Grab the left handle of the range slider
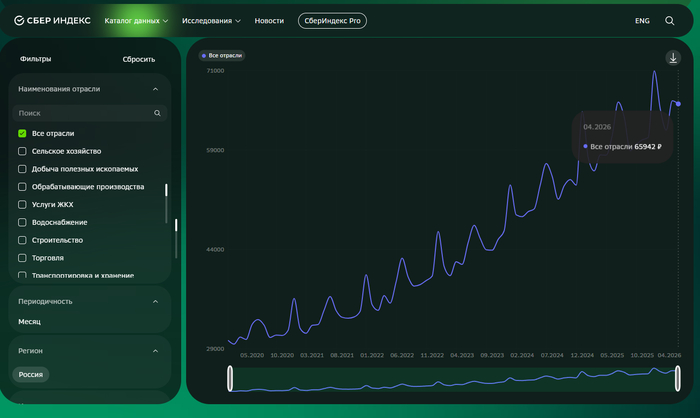The image size is (700, 418). pyautogui.click(x=230, y=378)
